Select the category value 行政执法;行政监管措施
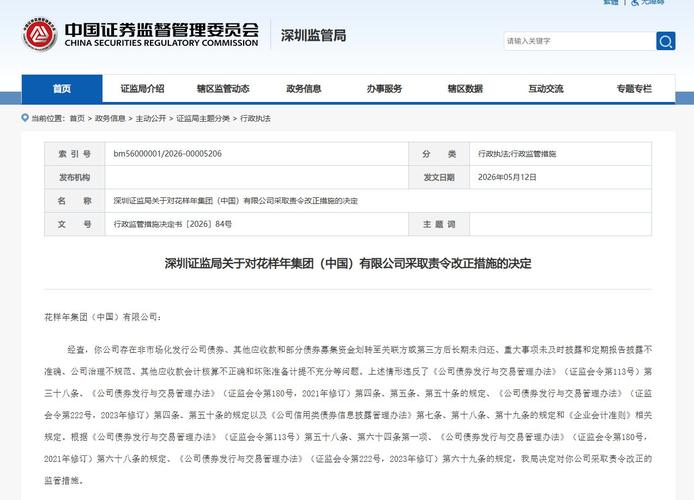Viewport: 694px width, 500px height. pyautogui.click(x=517, y=154)
